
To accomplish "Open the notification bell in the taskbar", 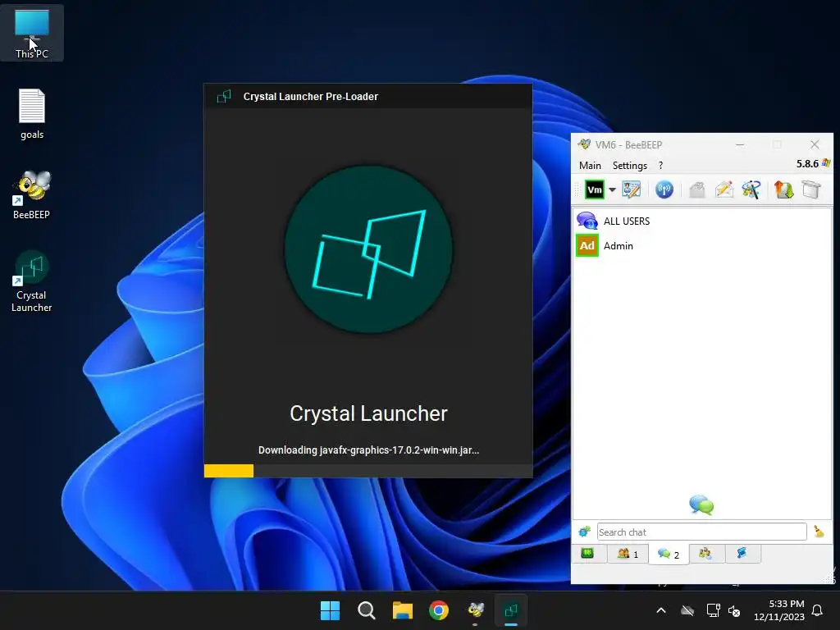I will click(x=818, y=610).
